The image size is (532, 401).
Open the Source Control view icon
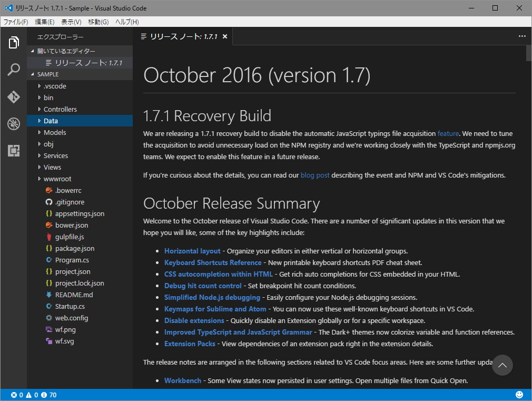[x=13, y=97]
